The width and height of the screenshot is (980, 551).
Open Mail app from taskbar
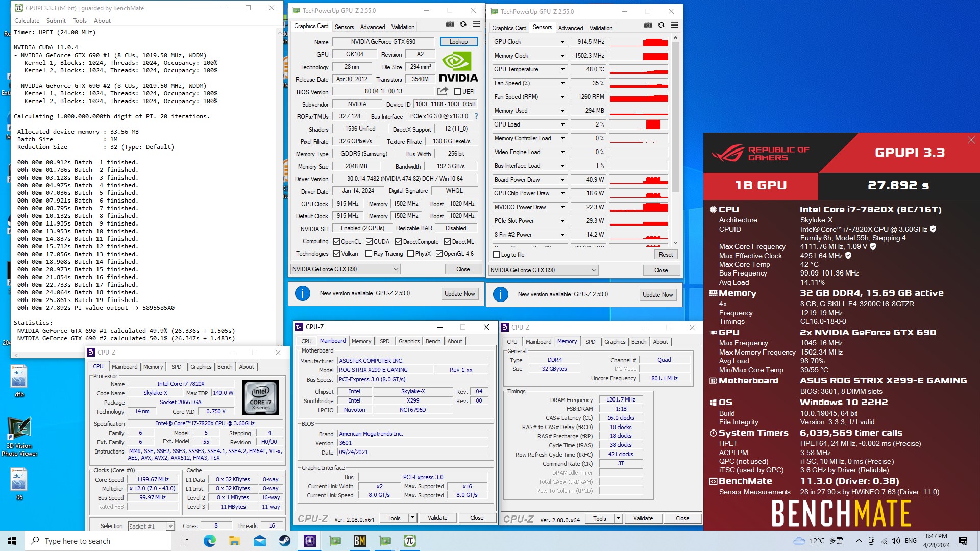click(x=259, y=541)
